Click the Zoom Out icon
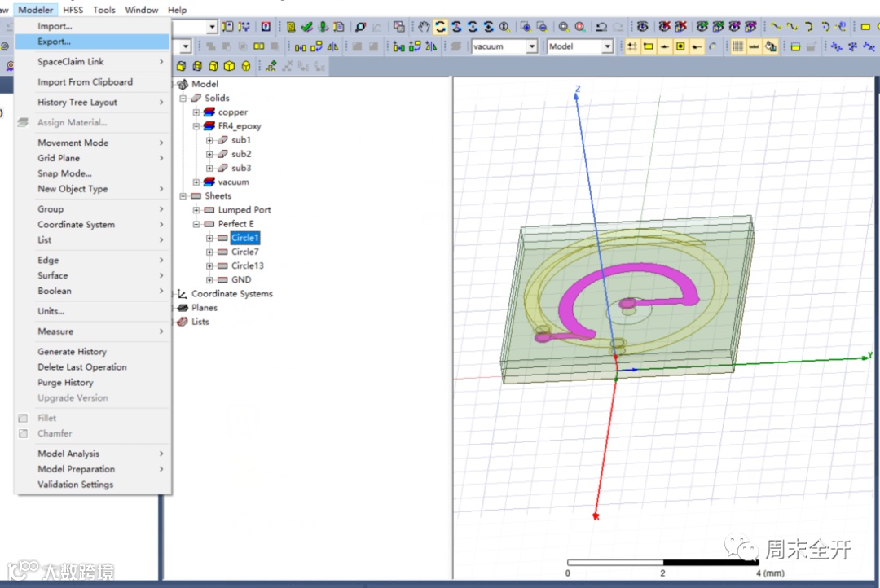 tap(542, 26)
